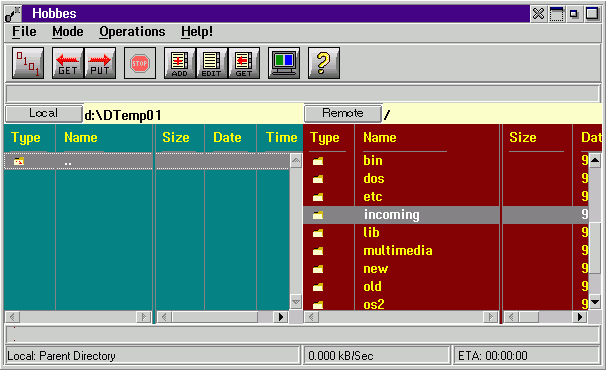Click the local Date column header
606x370 pixels.
pyautogui.click(x=227, y=137)
